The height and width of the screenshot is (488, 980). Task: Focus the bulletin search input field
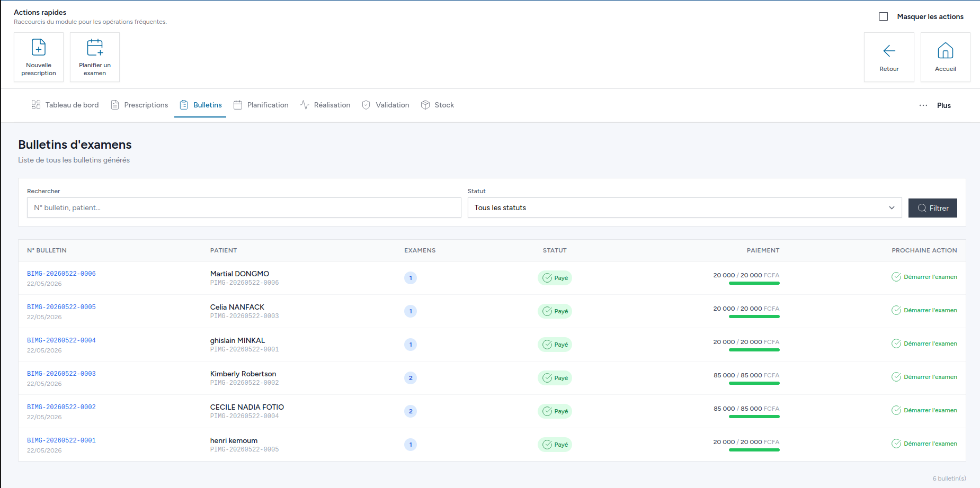[x=244, y=207]
